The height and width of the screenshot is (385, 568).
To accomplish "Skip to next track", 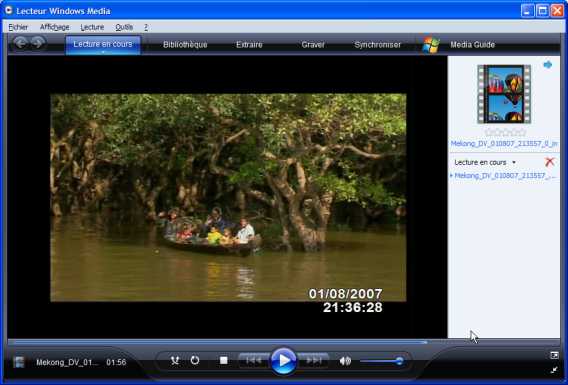I will coord(314,360).
